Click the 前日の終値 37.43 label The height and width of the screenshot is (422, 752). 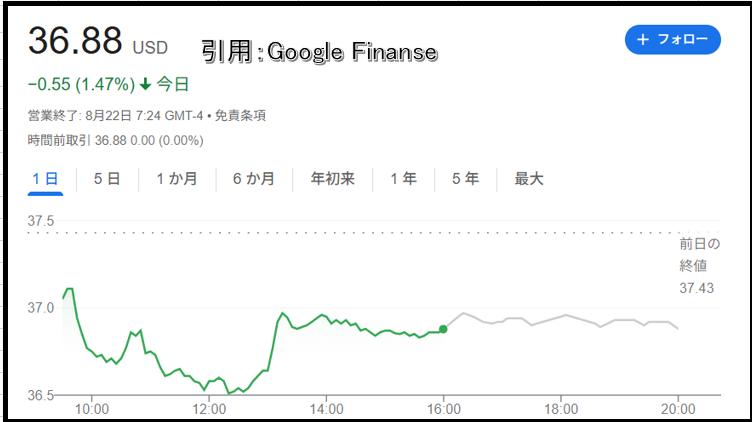[x=699, y=266]
